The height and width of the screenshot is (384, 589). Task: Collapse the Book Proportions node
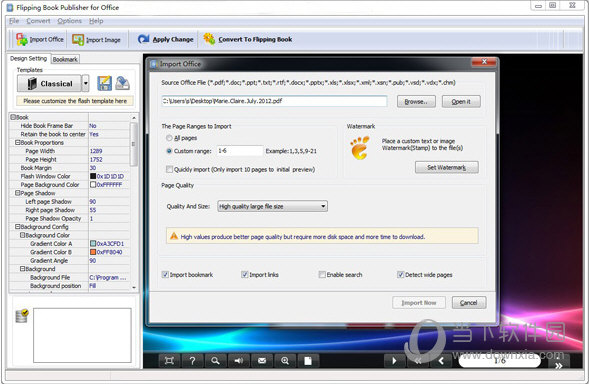[17, 143]
